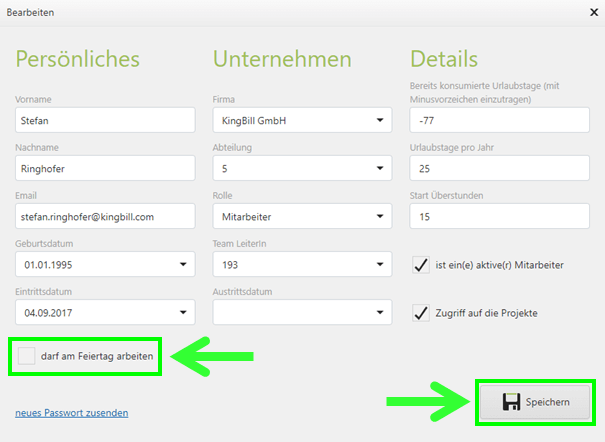
Task: Click the Speichern button
Action: (536, 402)
